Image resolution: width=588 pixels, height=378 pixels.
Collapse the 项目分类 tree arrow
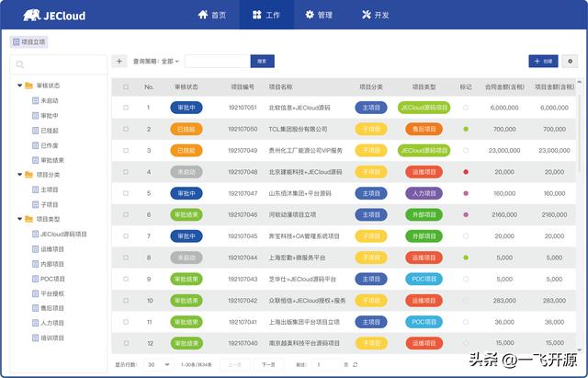(x=19, y=175)
